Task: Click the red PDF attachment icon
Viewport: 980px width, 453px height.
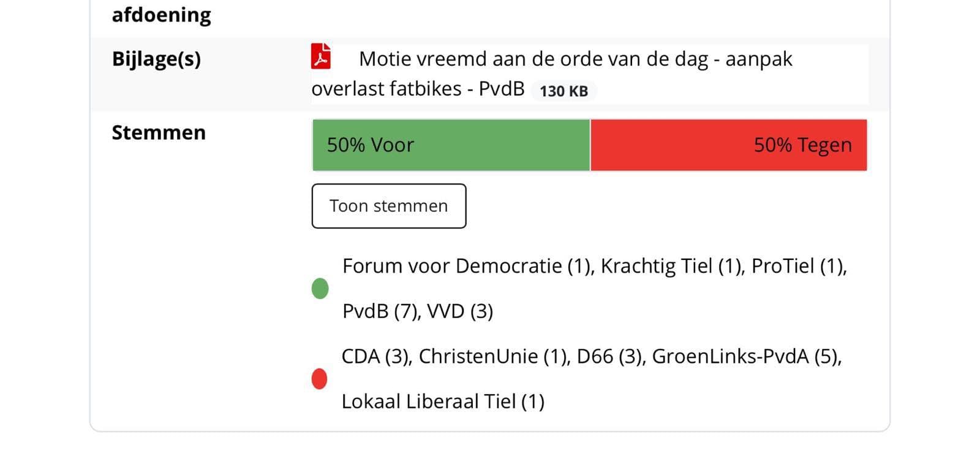Action: (x=321, y=56)
